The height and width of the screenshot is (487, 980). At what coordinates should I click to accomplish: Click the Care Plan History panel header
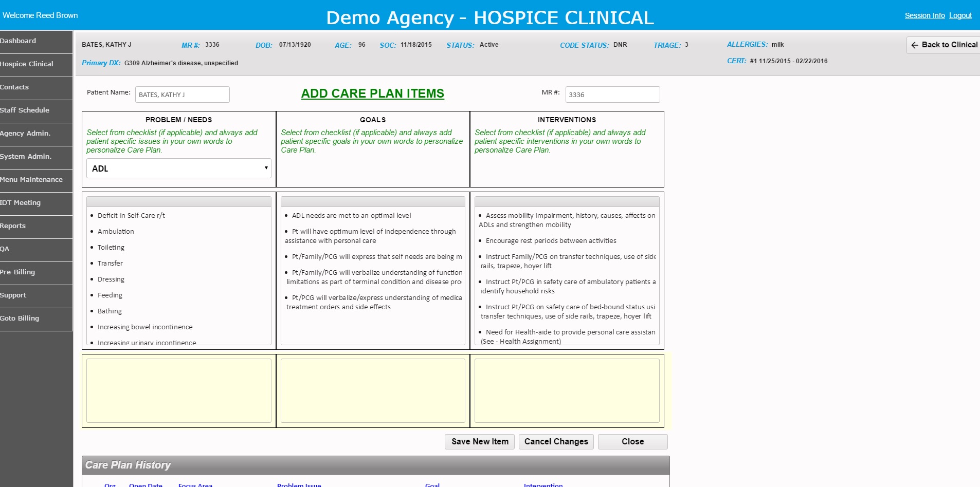(375, 465)
